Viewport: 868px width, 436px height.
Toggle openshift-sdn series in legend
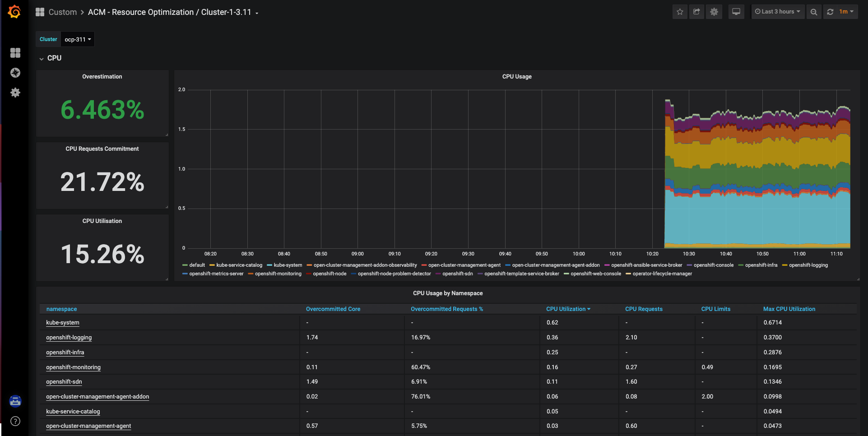[x=458, y=274]
